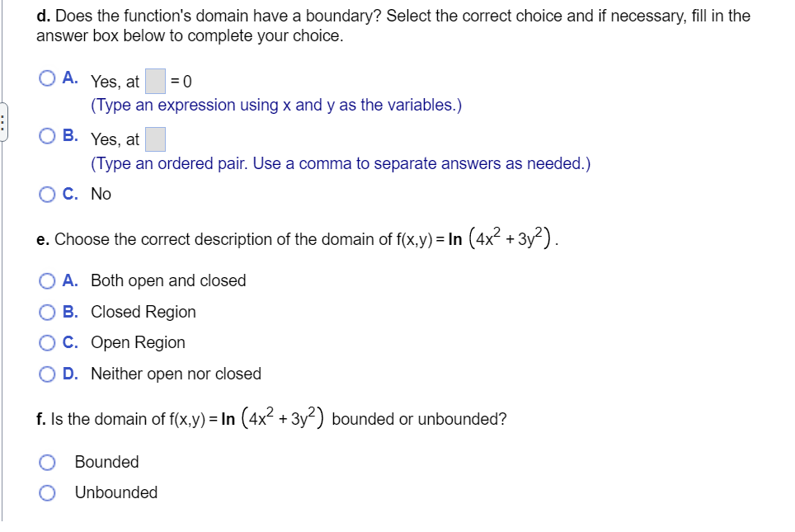Click the bold 'f.' question label
The width and height of the screenshot is (795, 532).
coord(41,419)
